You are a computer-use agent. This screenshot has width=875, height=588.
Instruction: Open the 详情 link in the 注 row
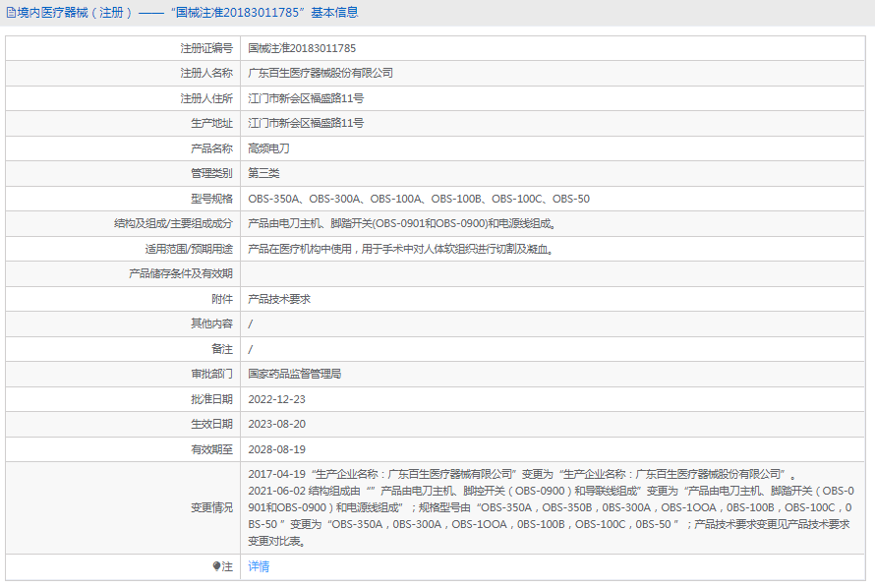pyautogui.click(x=259, y=566)
